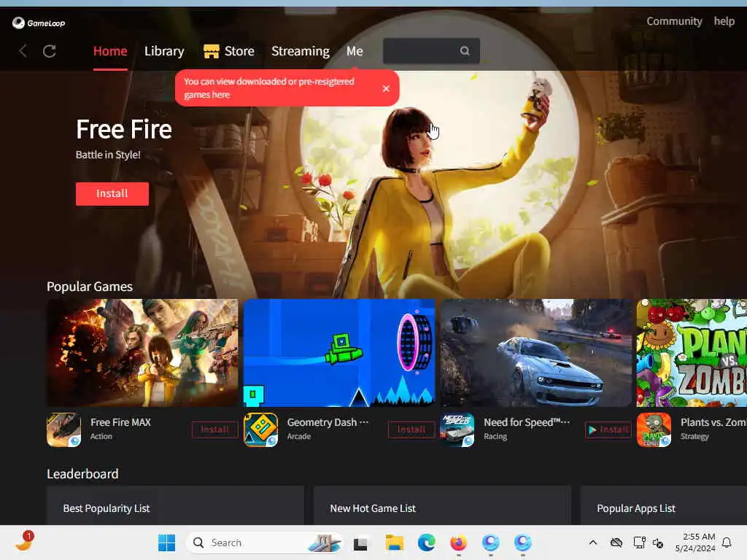Open the notification bell
The height and width of the screenshot is (560, 747).
click(x=727, y=542)
